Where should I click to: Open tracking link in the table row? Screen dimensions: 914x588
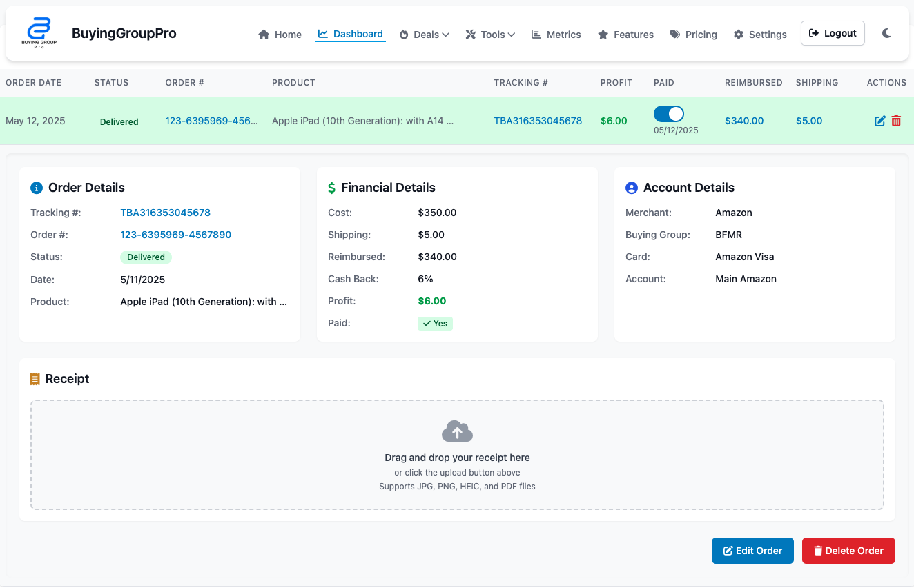pos(538,121)
